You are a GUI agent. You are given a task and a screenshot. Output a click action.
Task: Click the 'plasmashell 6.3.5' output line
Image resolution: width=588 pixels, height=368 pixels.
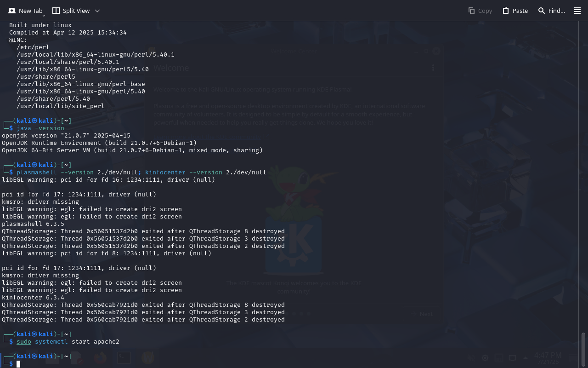33,224
